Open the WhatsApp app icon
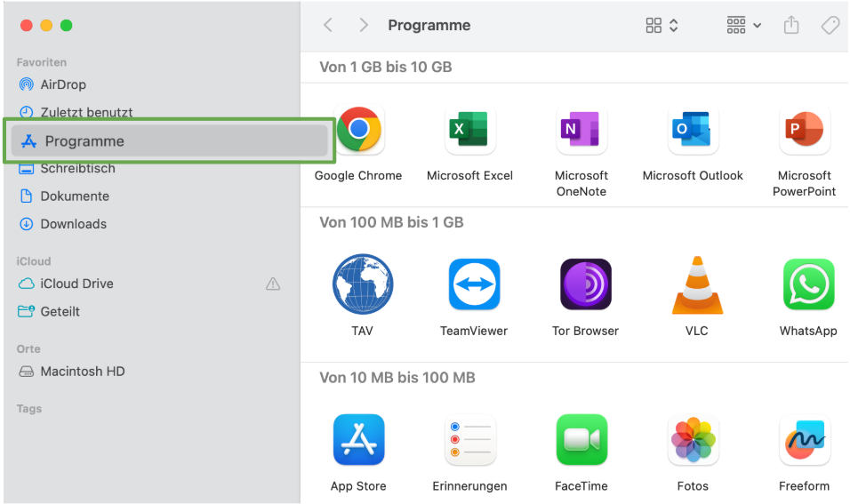The height and width of the screenshot is (504, 850). coord(808,285)
